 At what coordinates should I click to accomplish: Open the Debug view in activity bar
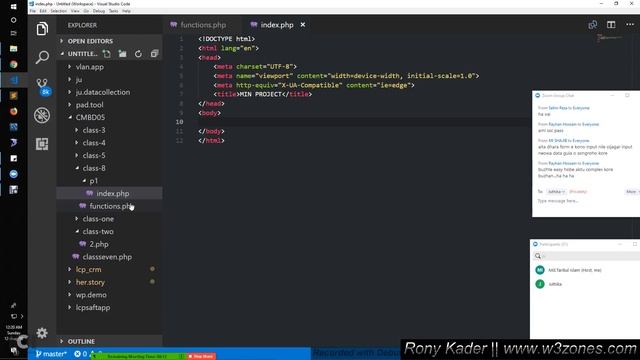pos(42,116)
